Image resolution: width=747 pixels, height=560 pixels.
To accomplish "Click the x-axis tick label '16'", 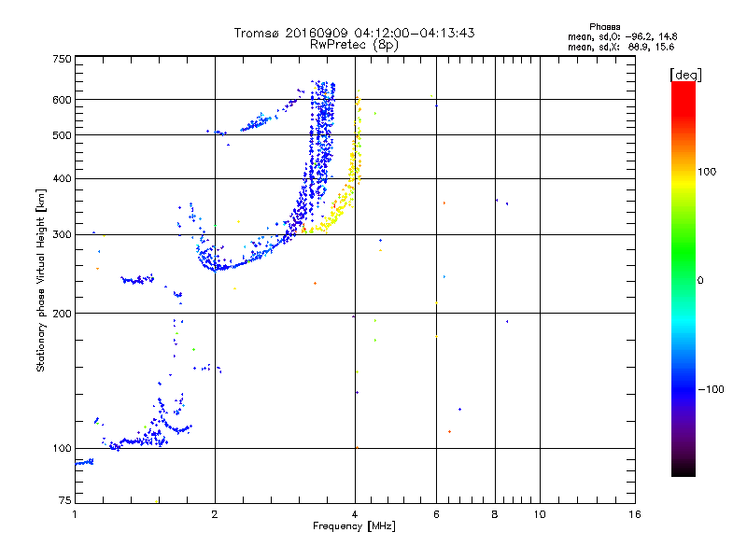I will [x=635, y=514].
